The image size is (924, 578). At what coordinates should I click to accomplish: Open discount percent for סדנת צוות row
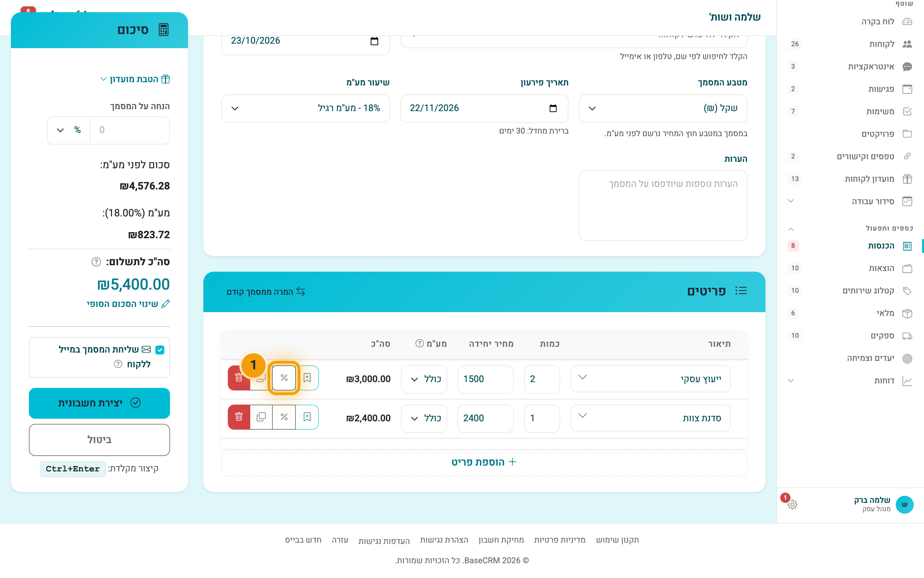tap(284, 417)
